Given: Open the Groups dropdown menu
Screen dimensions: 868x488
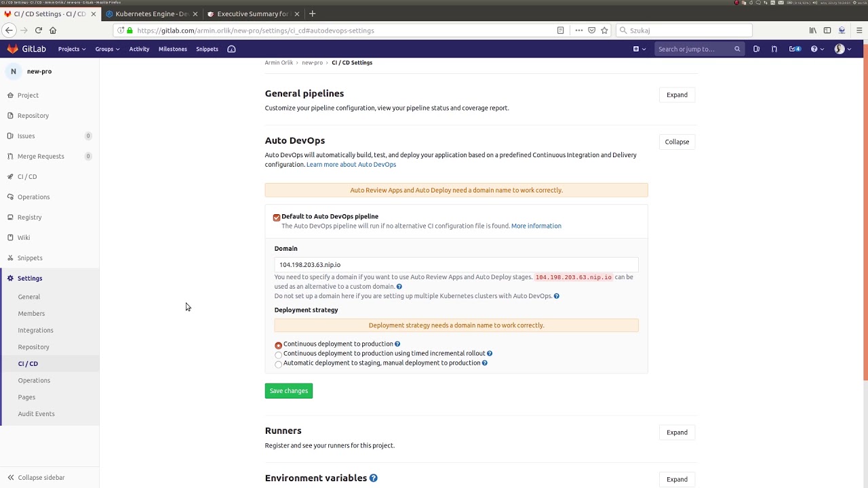Looking at the screenshot, I should [107, 49].
